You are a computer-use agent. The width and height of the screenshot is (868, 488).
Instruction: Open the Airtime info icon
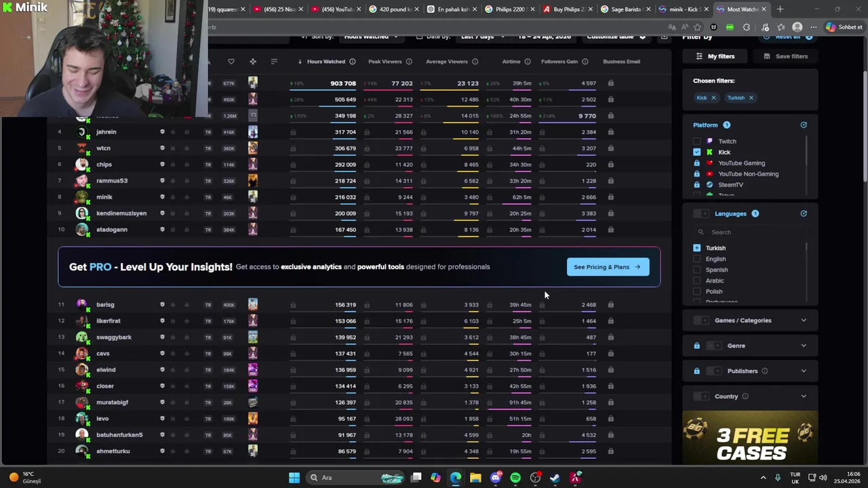[528, 62]
